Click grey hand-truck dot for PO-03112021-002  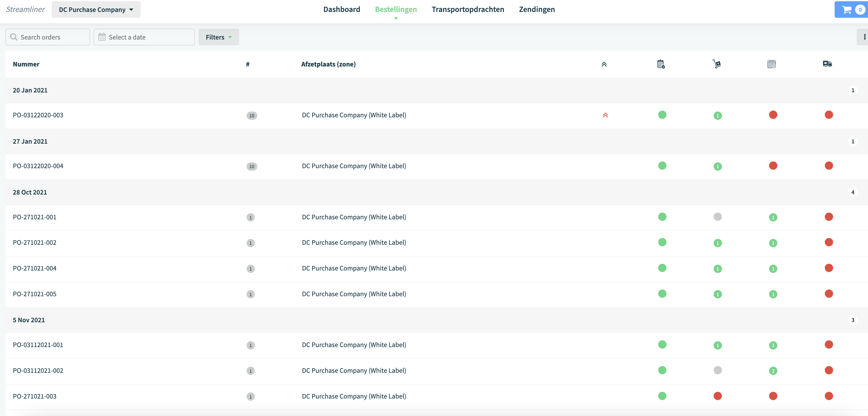[x=717, y=370]
